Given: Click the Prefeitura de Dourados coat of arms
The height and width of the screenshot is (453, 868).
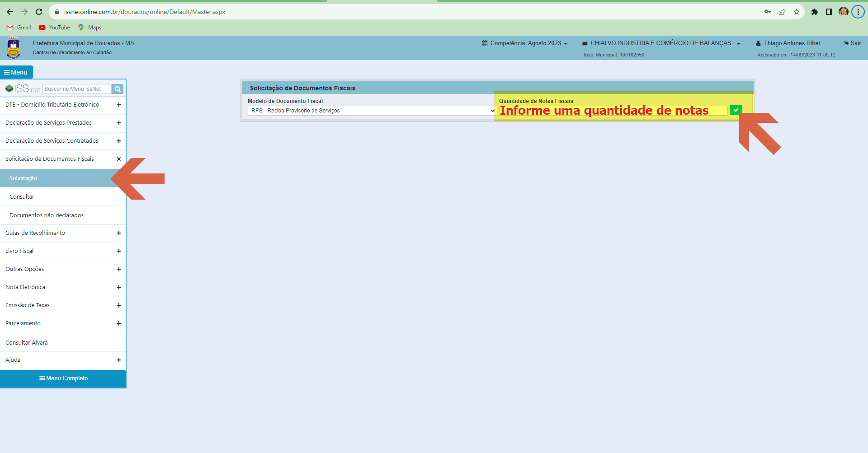Looking at the screenshot, I should [x=14, y=48].
